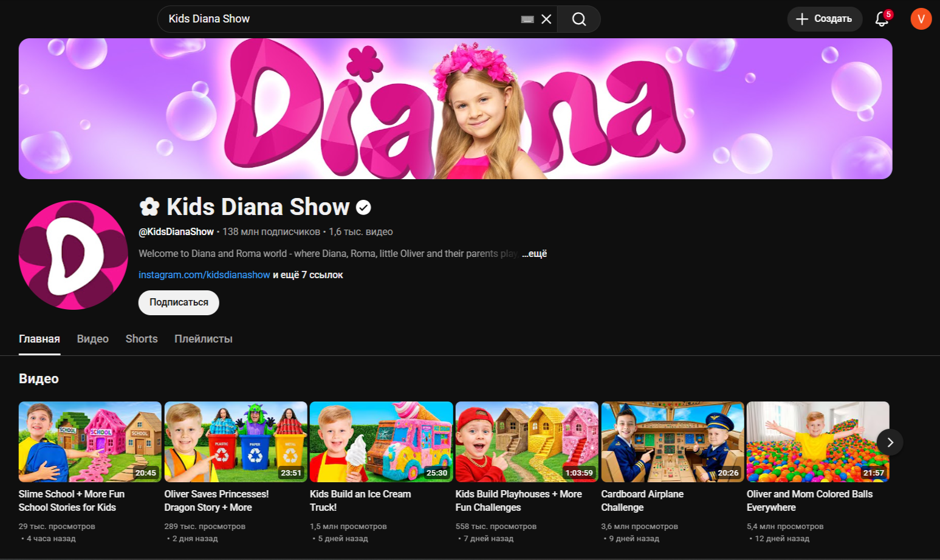Screen dimensions: 940x560
Task: Expand the channel description with …ещё
Action: click(534, 253)
